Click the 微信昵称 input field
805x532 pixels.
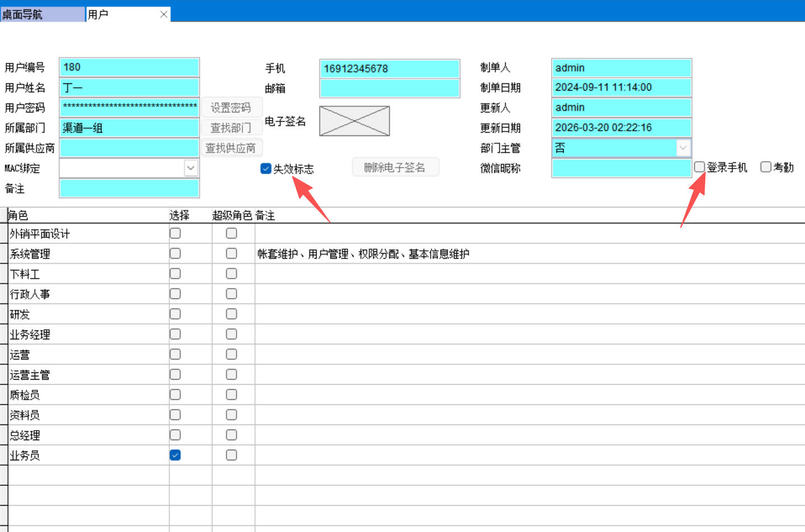pyautogui.click(x=621, y=168)
